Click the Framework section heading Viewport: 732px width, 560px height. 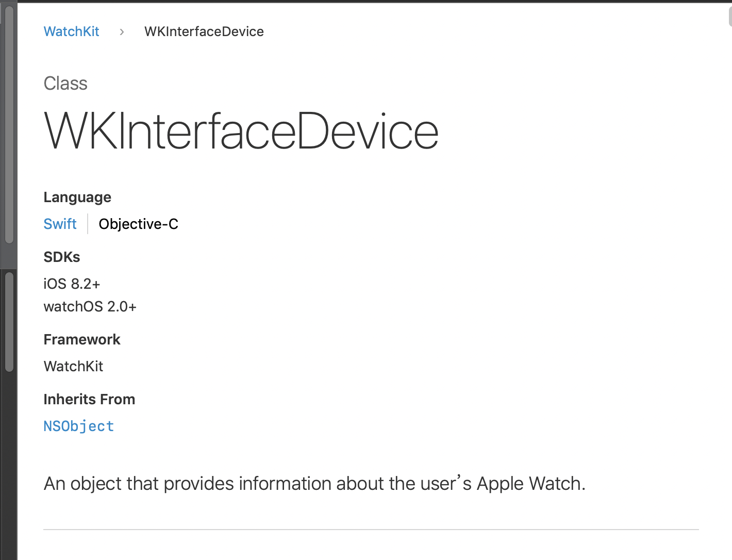pos(81,339)
